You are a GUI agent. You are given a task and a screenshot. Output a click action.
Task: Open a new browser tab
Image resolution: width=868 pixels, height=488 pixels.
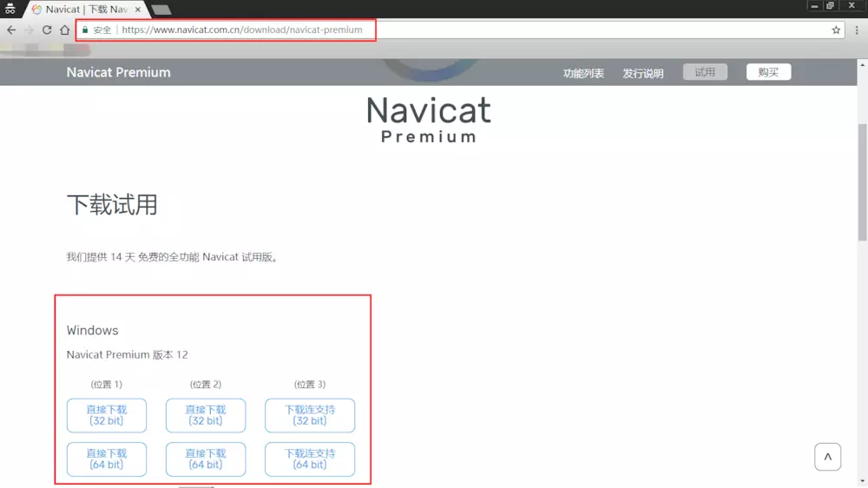(x=161, y=10)
